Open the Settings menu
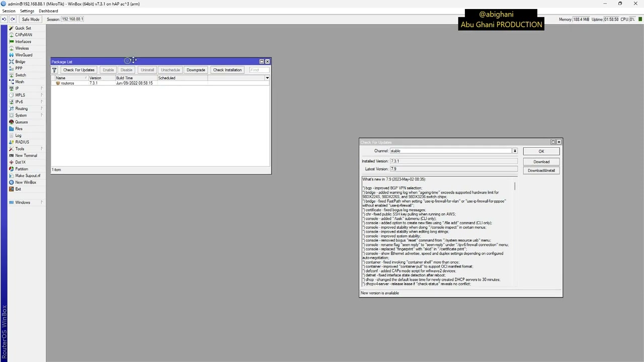The width and height of the screenshot is (644, 362). pos(27,11)
